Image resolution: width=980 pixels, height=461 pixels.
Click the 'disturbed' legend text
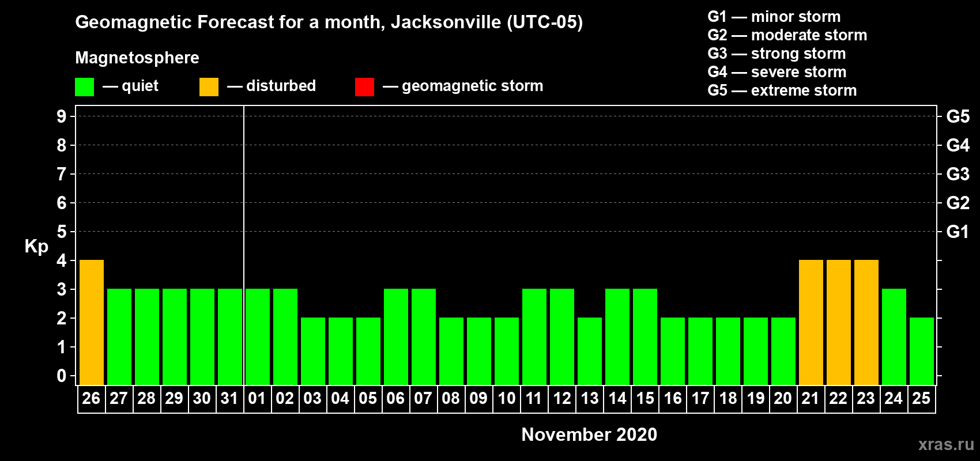coord(281,86)
